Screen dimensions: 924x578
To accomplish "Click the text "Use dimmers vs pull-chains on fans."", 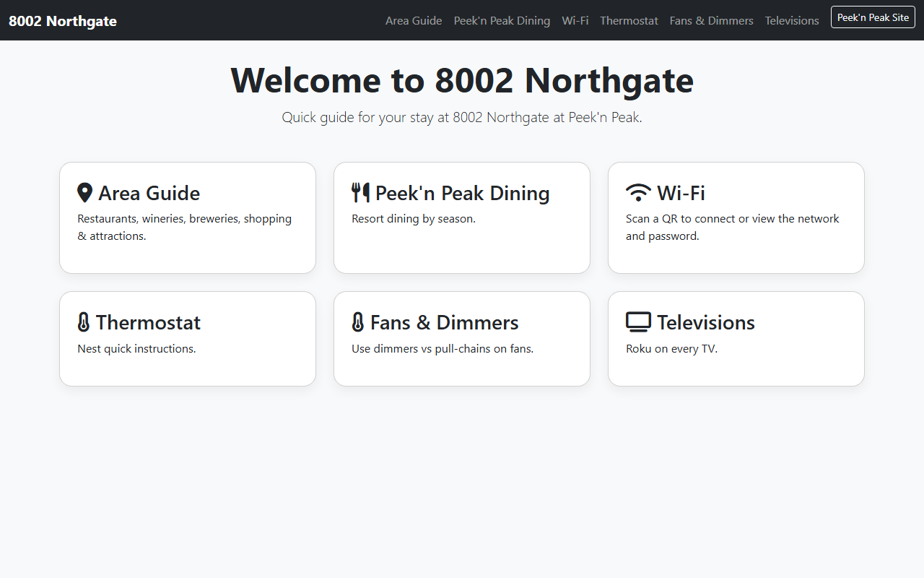I will point(443,348).
